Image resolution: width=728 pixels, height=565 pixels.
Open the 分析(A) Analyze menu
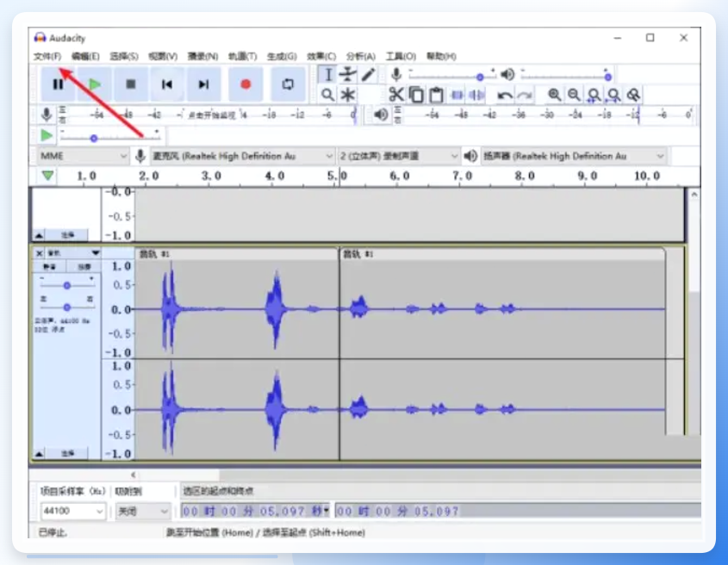[361, 56]
